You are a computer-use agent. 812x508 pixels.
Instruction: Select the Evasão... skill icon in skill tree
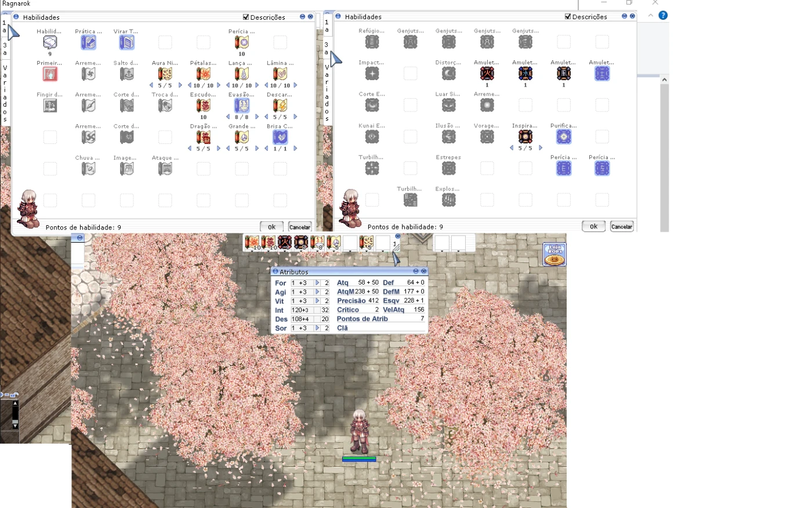(x=241, y=106)
